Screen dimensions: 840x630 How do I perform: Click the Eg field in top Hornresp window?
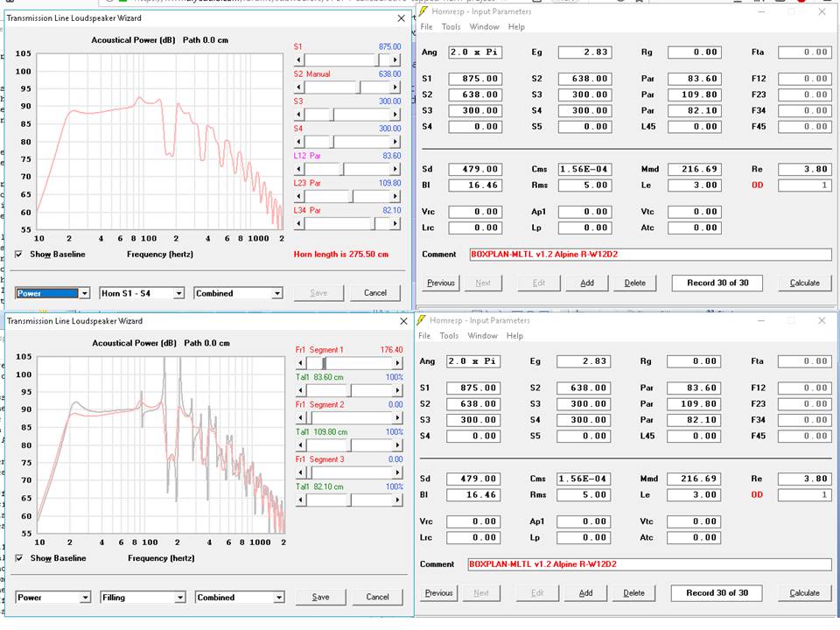coord(585,52)
